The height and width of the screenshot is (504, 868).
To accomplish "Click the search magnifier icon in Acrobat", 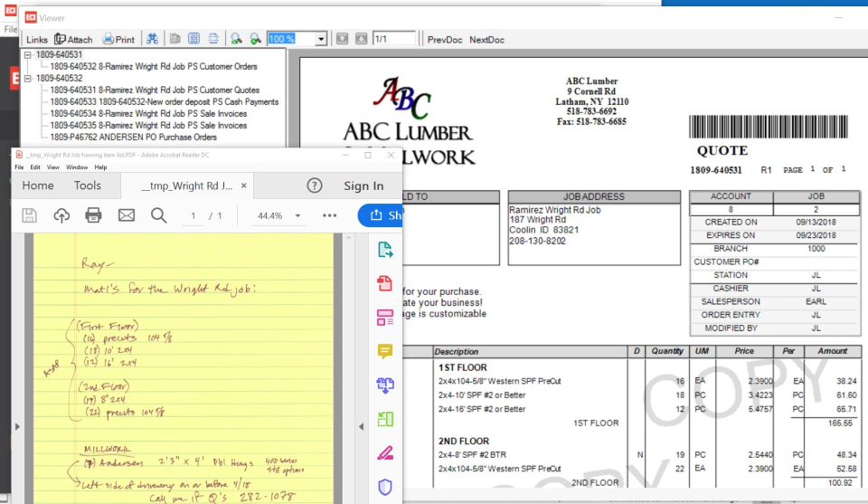I will click(x=158, y=215).
